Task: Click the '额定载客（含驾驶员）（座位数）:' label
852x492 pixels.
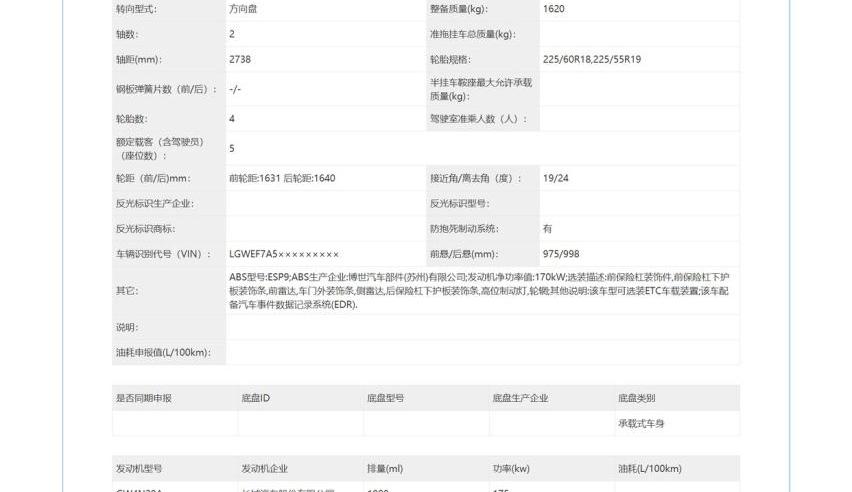Action: (x=160, y=148)
